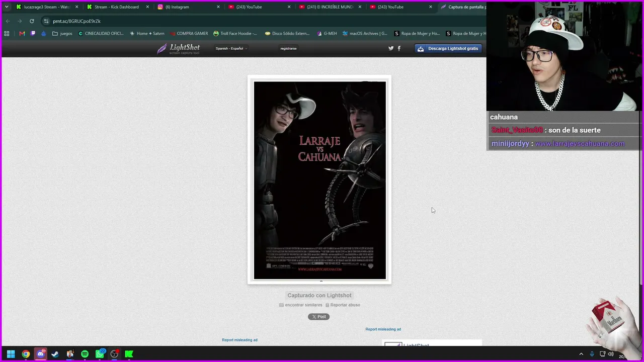Image resolution: width=644 pixels, height=362 pixels.
Task: Click the Descarga Lightshot gratis button
Action: coord(448,48)
